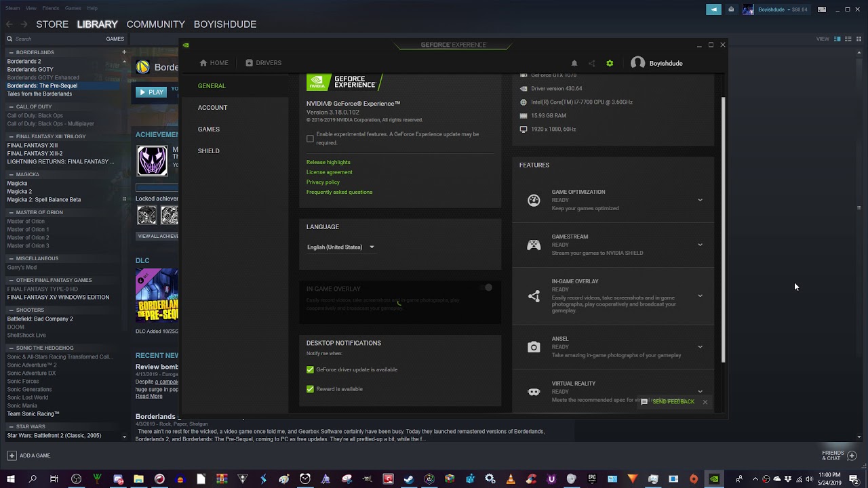This screenshot has height=488, width=868.
Task: Click the Steam announcements megaphone icon
Action: [x=713, y=9]
